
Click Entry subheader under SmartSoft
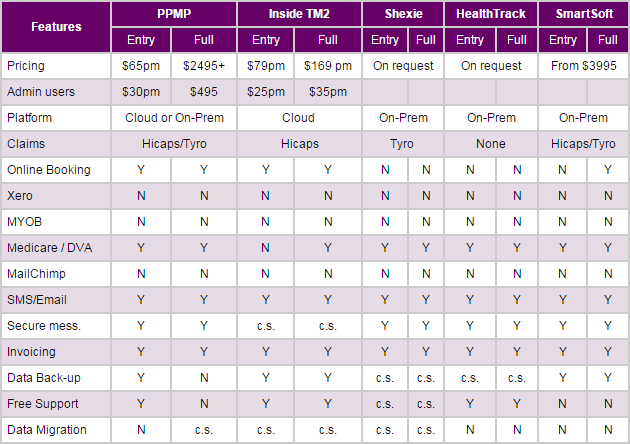point(562,40)
